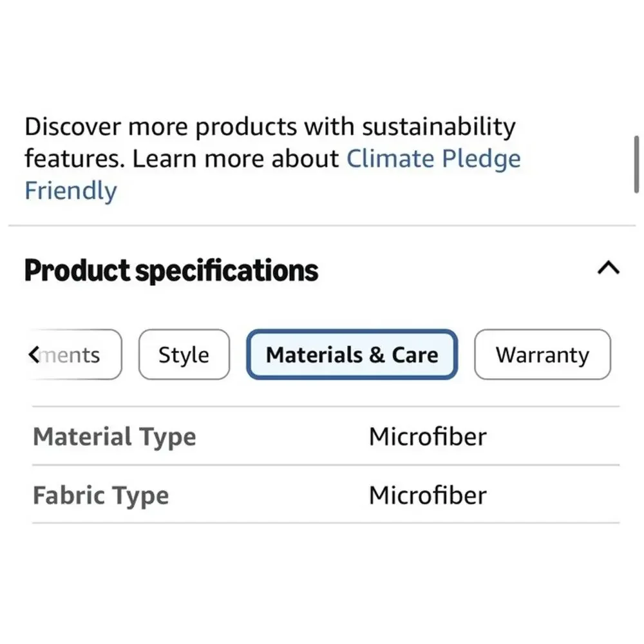The height and width of the screenshot is (644, 644).
Task: Click the word "Care" in the selected tab
Action: [415, 355]
